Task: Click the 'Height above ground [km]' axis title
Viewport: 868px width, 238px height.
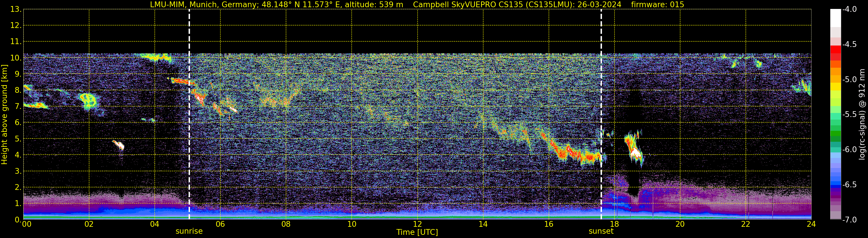Action: pos(4,115)
